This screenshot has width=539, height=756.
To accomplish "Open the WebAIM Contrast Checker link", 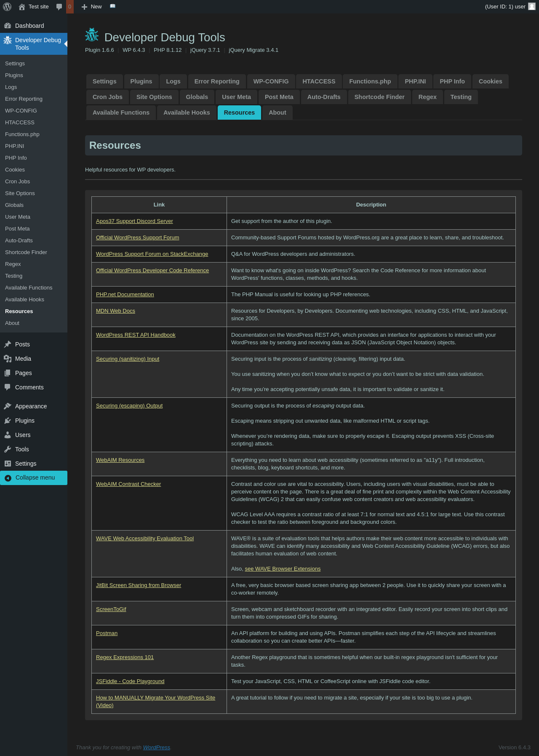I will (x=128, y=484).
